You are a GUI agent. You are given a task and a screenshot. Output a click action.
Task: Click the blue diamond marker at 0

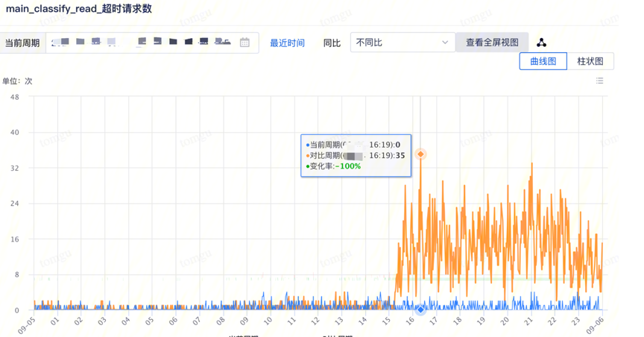(x=420, y=309)
